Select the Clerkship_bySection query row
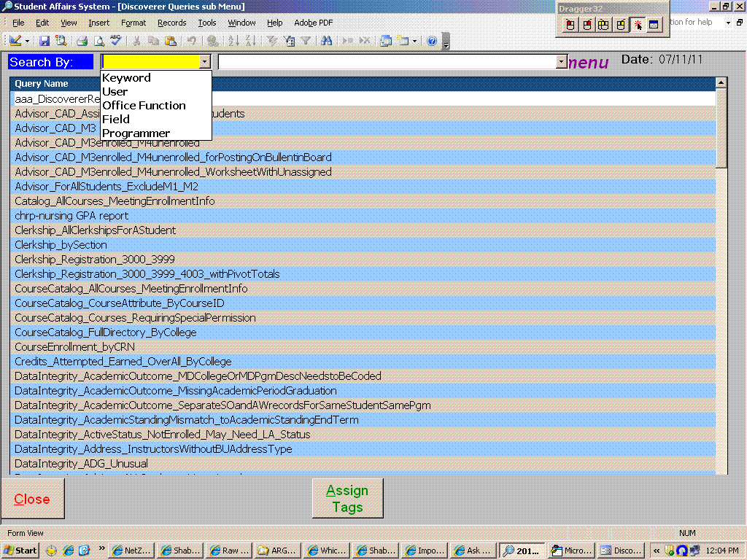747x560 pixels. 61,245
